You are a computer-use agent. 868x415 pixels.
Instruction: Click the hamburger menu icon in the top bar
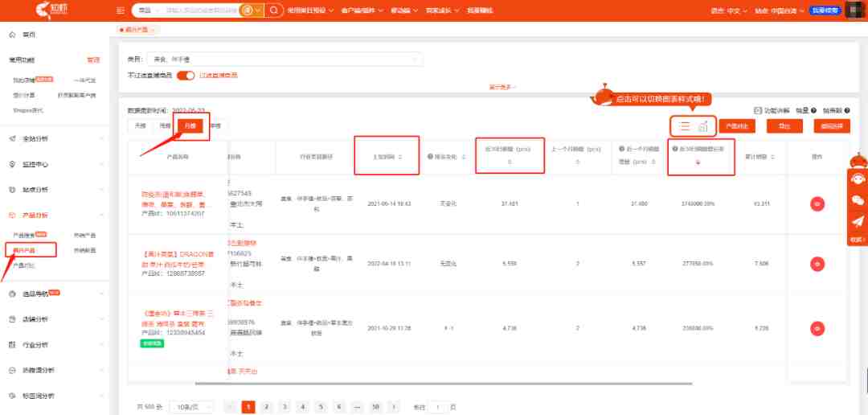click(x=120, y=10)
